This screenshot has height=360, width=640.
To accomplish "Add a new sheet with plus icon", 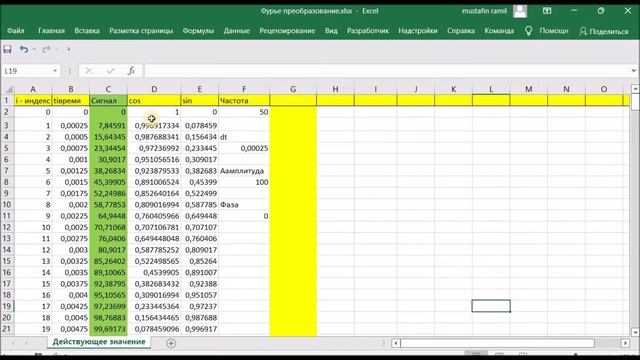I will (171, 343).
